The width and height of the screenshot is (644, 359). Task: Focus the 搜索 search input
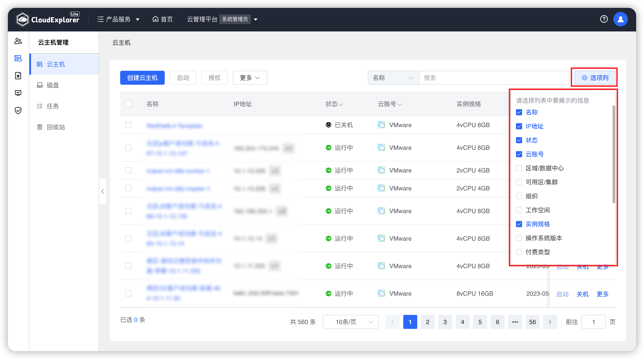click(x=494, y=78)
